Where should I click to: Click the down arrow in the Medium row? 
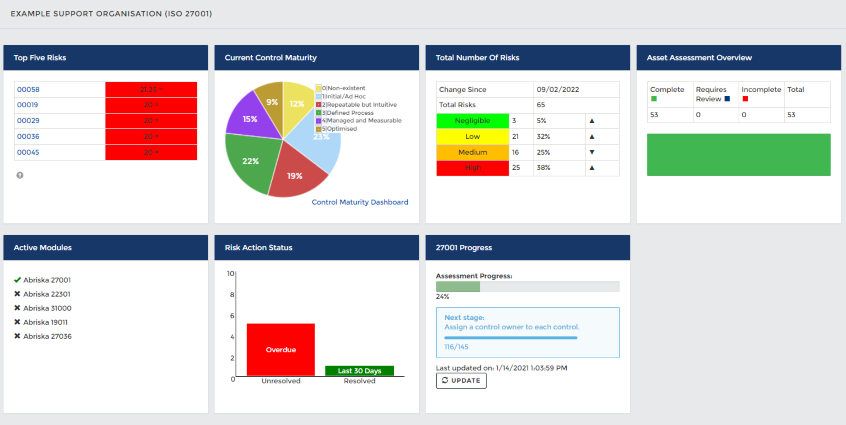coord(591,152)
